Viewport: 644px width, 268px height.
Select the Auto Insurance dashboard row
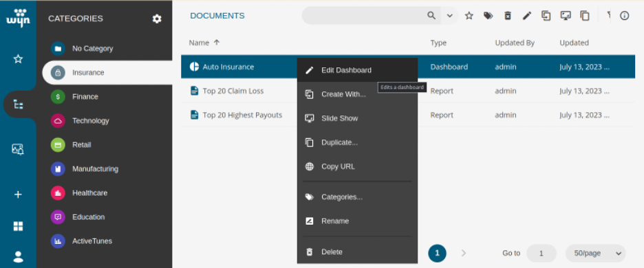coord(408,67)
